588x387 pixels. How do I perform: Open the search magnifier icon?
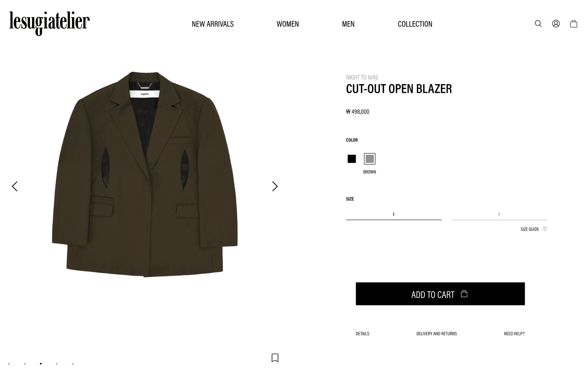point(538,24)
